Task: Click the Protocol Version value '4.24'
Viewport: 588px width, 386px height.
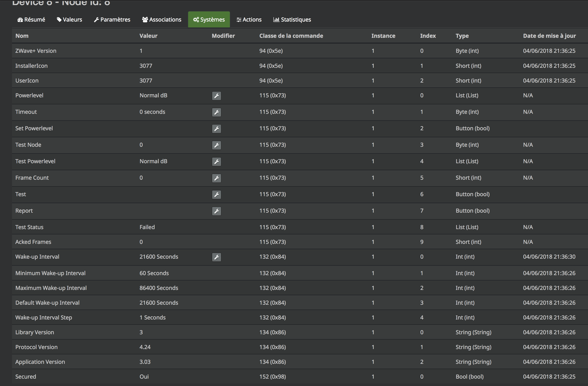Action: [145, 347]
